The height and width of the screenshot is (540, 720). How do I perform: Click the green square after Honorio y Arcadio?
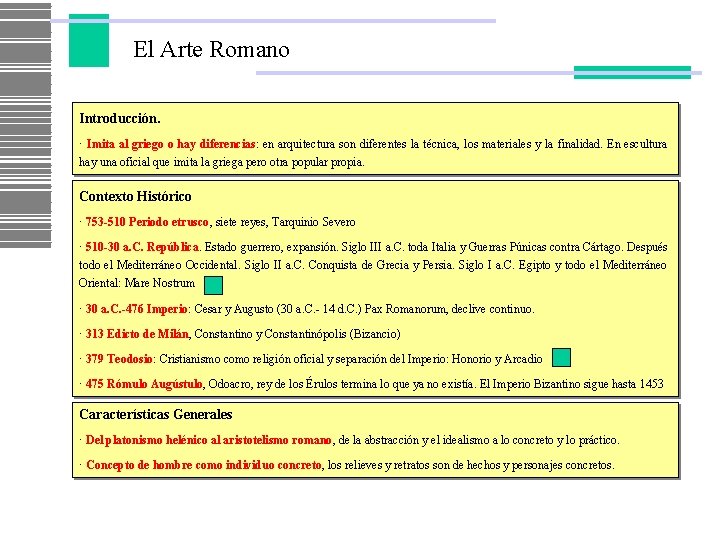tap(561, 357)
